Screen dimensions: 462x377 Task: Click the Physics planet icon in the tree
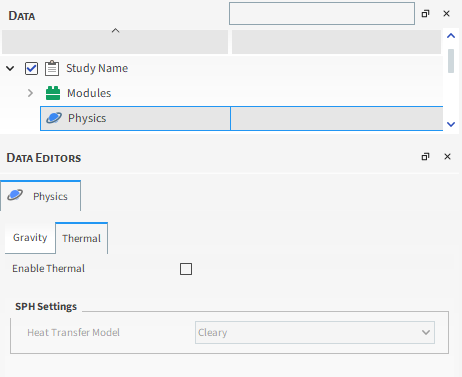pos(54,118)
